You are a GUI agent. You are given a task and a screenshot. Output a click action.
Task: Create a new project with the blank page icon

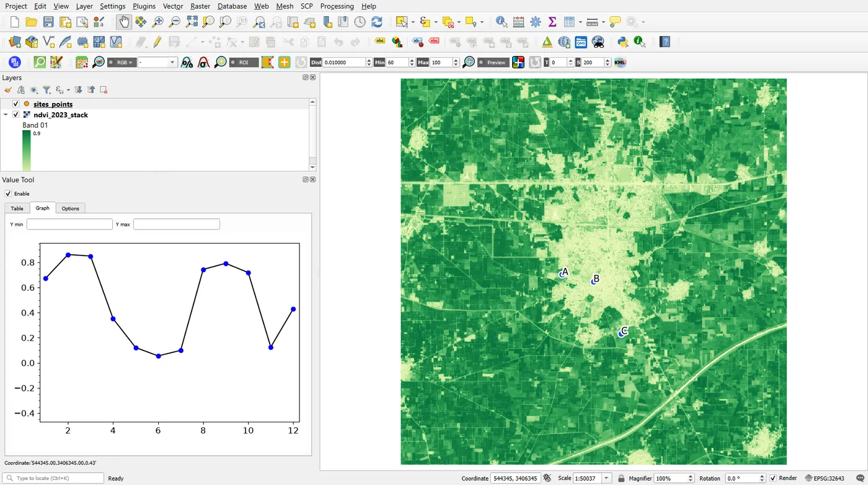point(15,22)
